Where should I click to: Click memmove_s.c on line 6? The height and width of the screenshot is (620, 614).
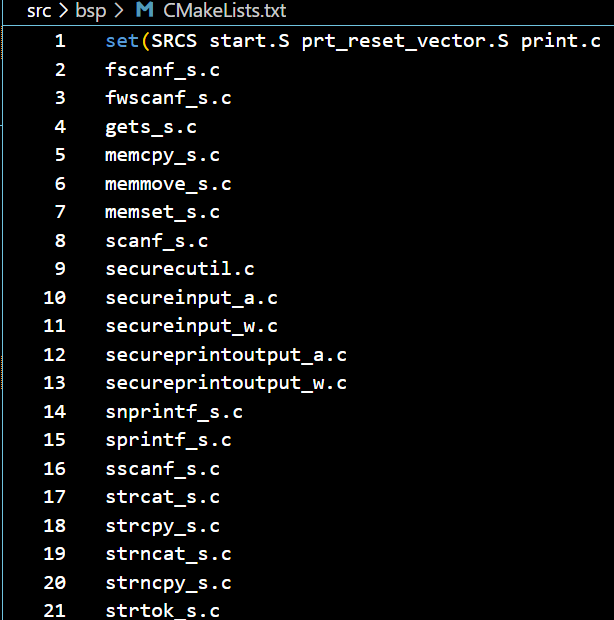[x=168, y=184]
